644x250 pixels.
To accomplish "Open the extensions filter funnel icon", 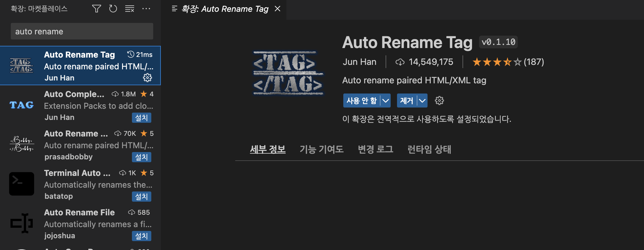I will [97, 9].
